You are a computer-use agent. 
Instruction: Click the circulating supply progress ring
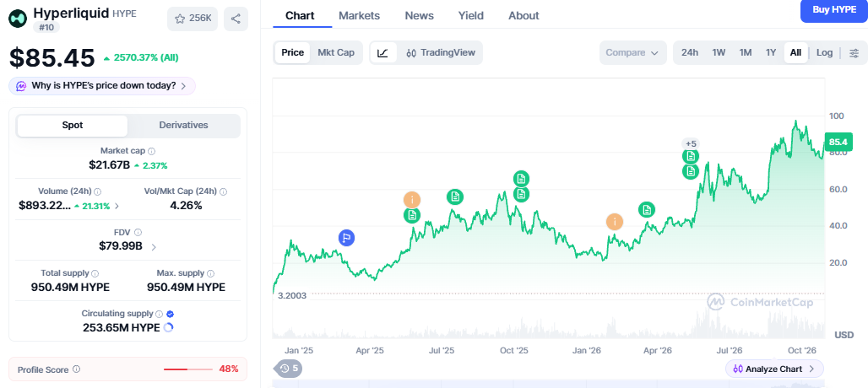169,327
